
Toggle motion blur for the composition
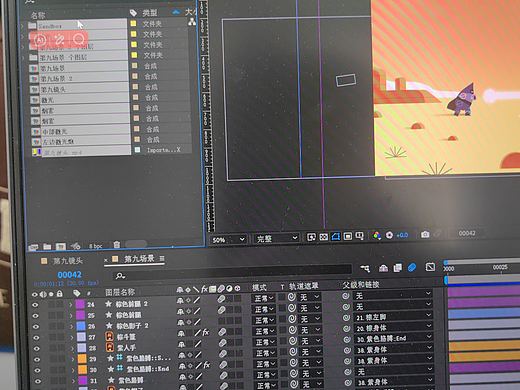point(412,267)
